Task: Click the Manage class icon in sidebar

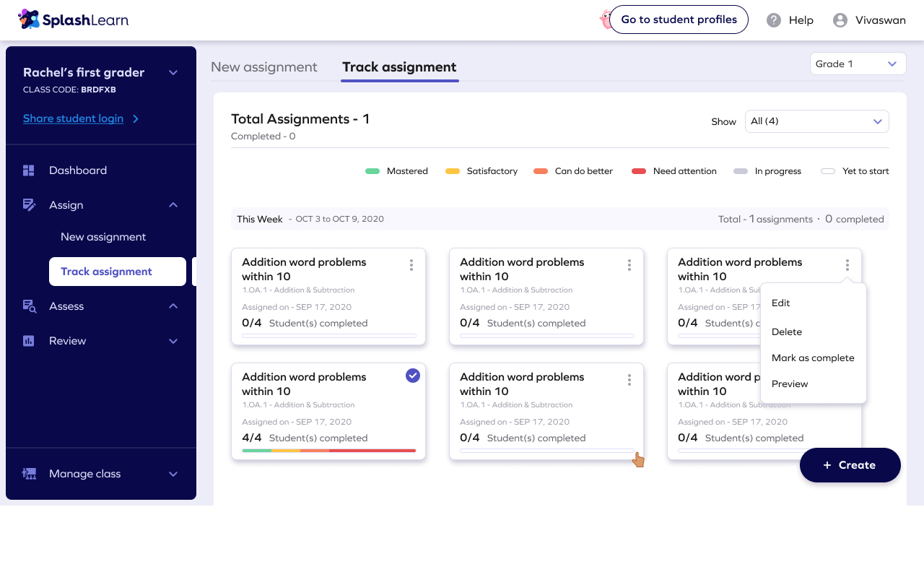Action: (x=29, y=474)
